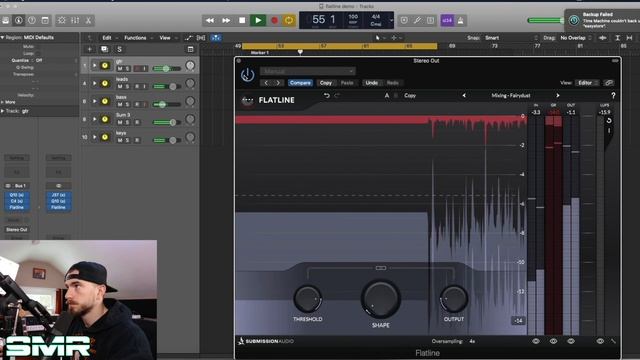Open the LCD display mode dropdown arrow
This screenshot has width=640, height=360.
[x=391, y=20]
